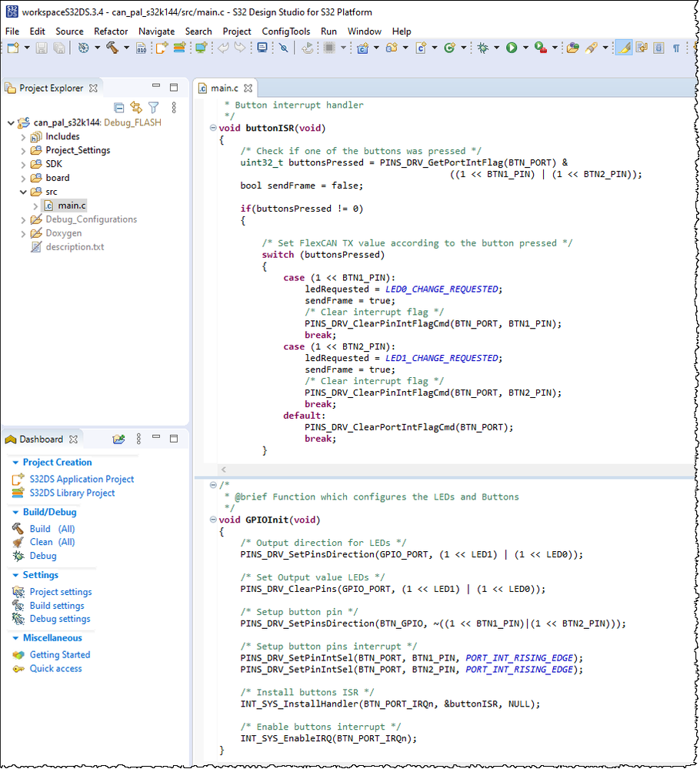
Task: Click the green monitor with plus icon
Action: click(201, 48)
